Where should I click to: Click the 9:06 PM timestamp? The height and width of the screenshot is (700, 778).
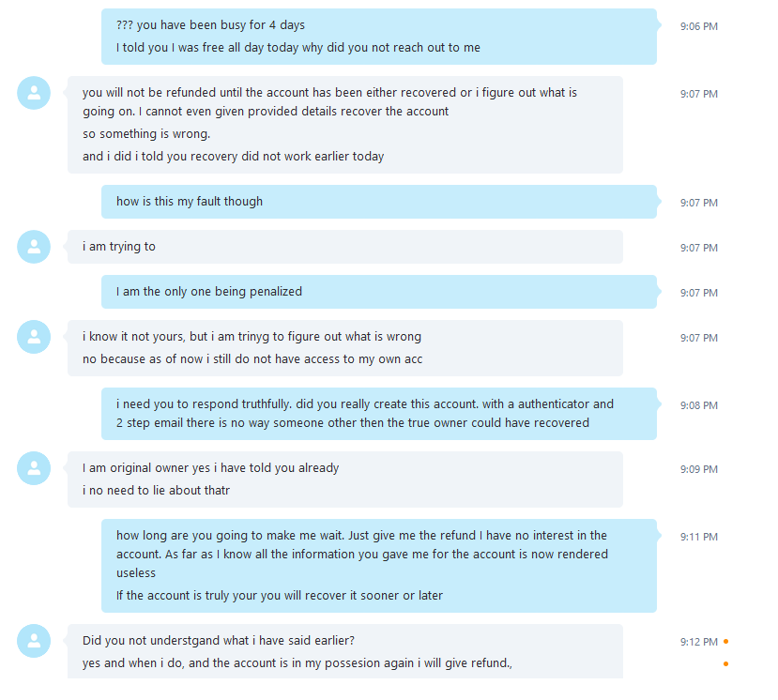[698, 26]
